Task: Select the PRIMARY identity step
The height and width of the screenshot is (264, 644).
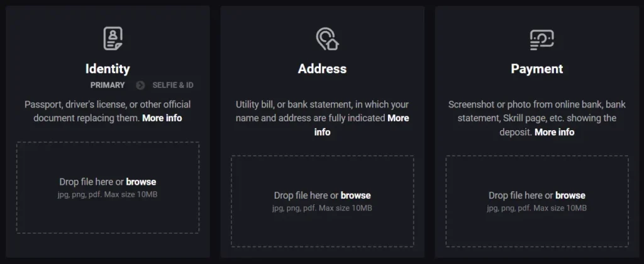Action: (108, 85)
